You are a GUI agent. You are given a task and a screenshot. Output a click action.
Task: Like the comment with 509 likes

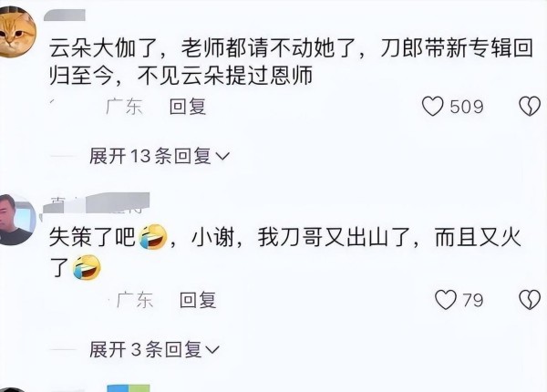coord(432,106)
